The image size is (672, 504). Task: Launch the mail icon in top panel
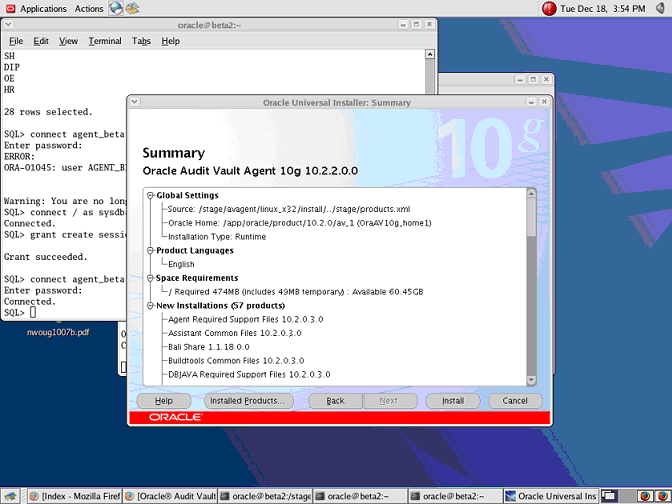(x=132, y=8)
